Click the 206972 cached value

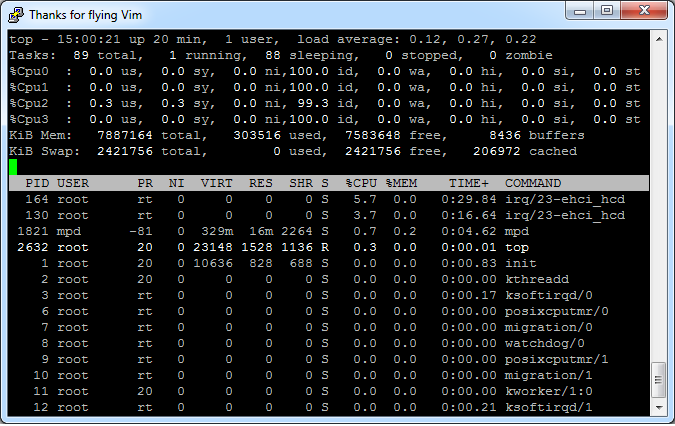point(497,151)
